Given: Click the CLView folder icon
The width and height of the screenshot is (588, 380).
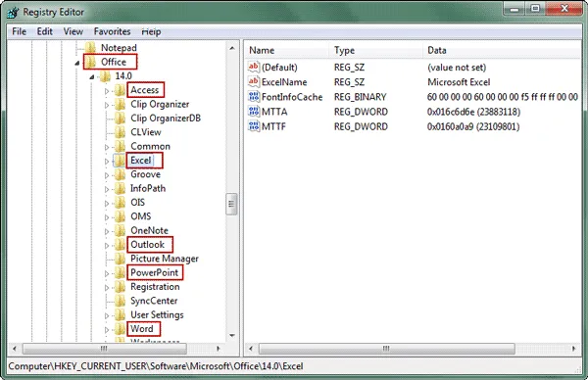Looking at the screenshot, I should click(120, 132).
